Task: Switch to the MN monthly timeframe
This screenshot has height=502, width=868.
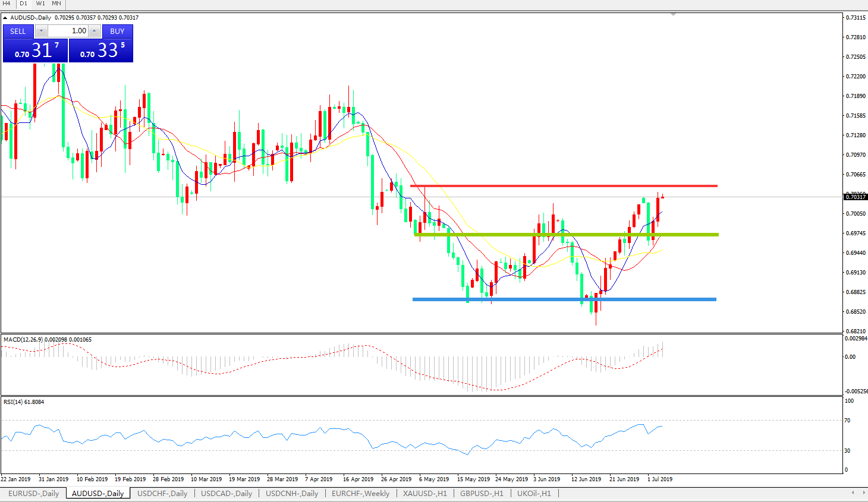Action: [56, 4]
